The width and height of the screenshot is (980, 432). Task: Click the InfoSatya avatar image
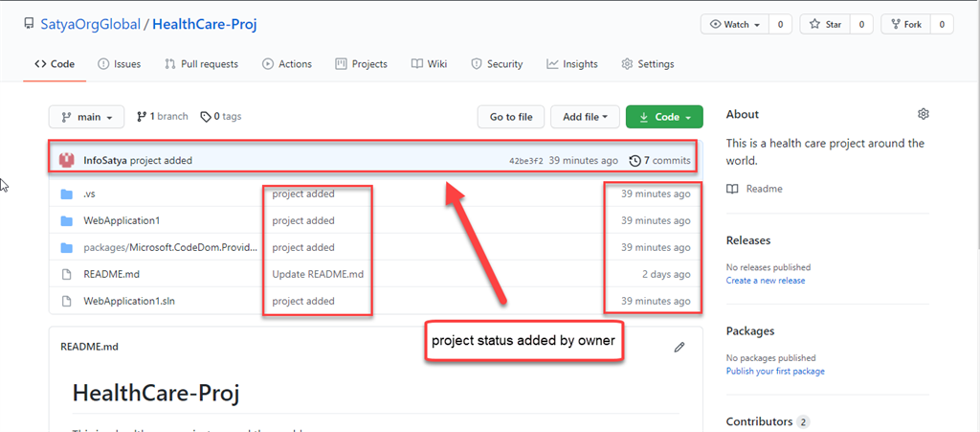67,161
